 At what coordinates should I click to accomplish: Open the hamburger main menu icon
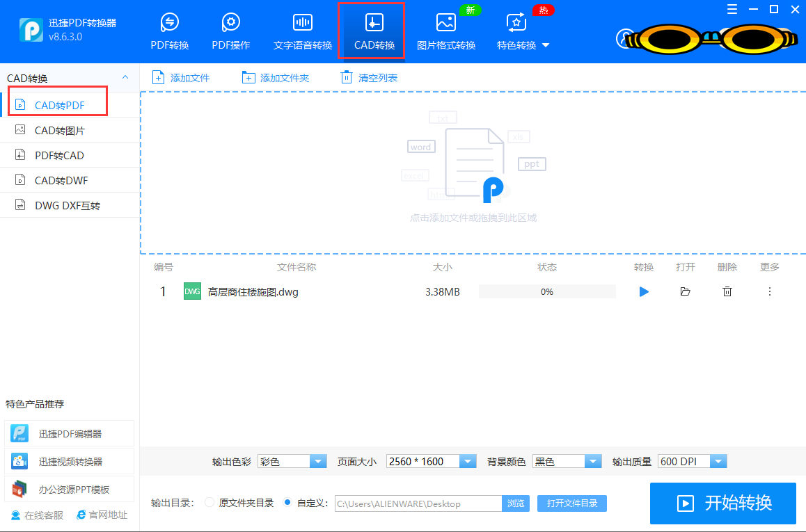(x=732, y=9)
